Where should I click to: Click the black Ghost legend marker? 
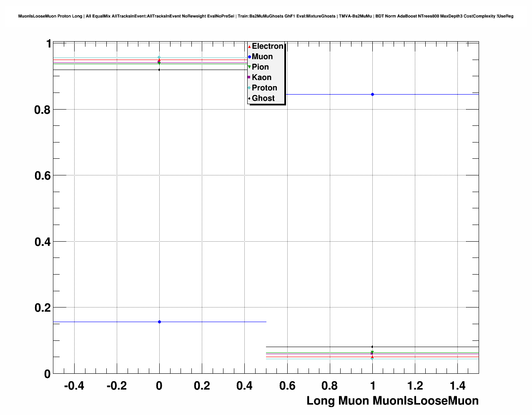click(249, 98)
